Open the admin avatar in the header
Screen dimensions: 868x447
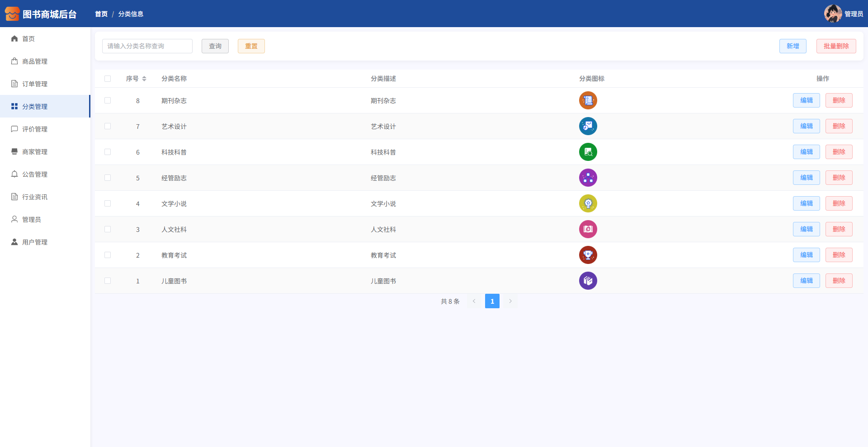pyautogui.click(x=832, y=14)
